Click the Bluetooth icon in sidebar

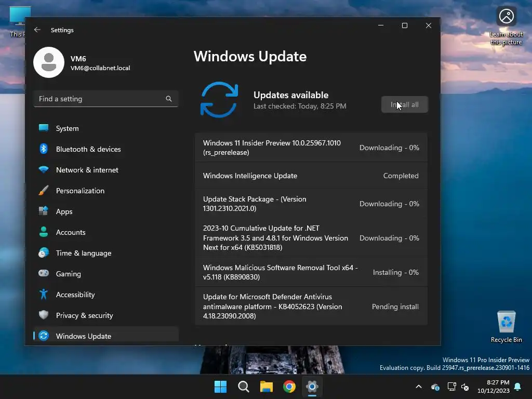44,149
